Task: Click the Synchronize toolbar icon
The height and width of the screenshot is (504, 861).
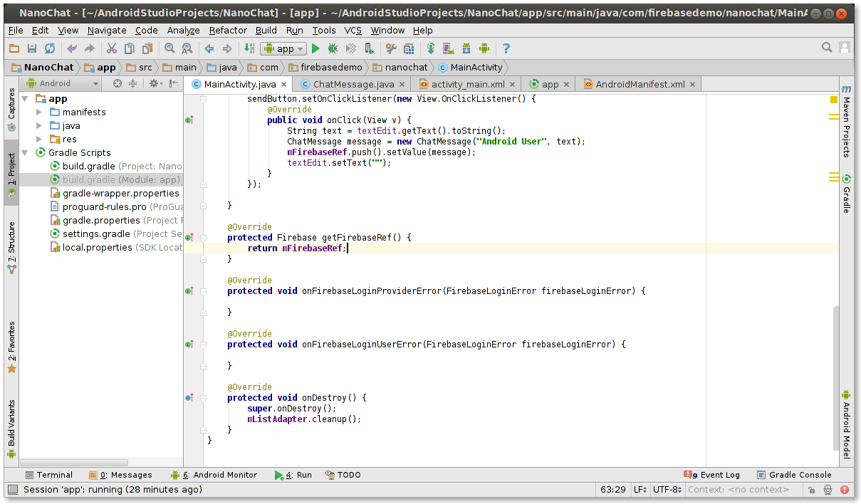Action: click(50, 48)
